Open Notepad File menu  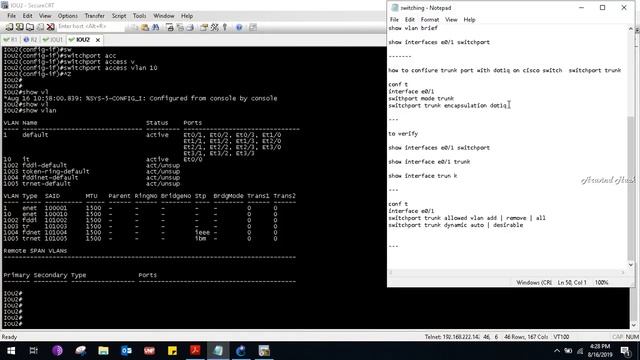394,20
